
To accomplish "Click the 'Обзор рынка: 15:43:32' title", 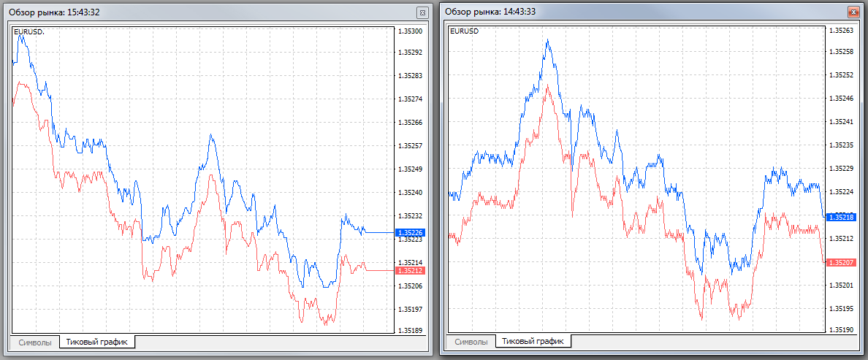I will (x=54, y=12).
